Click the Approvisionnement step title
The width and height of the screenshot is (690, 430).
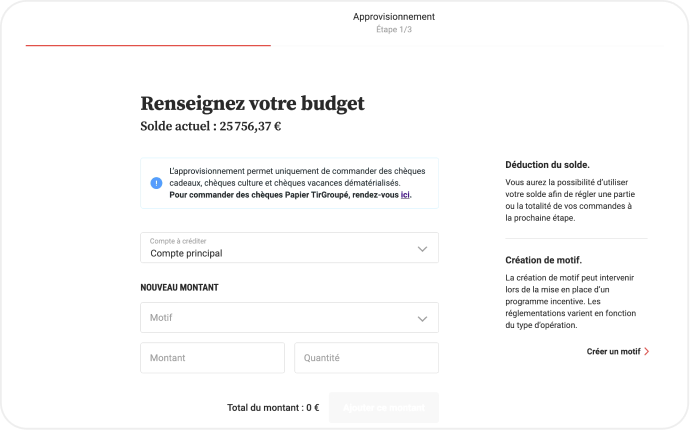point(393,17)
